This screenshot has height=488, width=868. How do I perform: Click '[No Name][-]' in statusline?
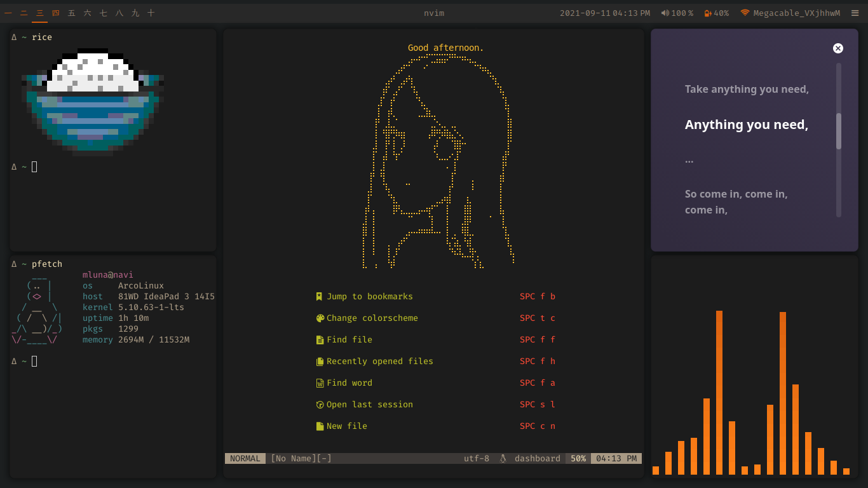[301, 459]
